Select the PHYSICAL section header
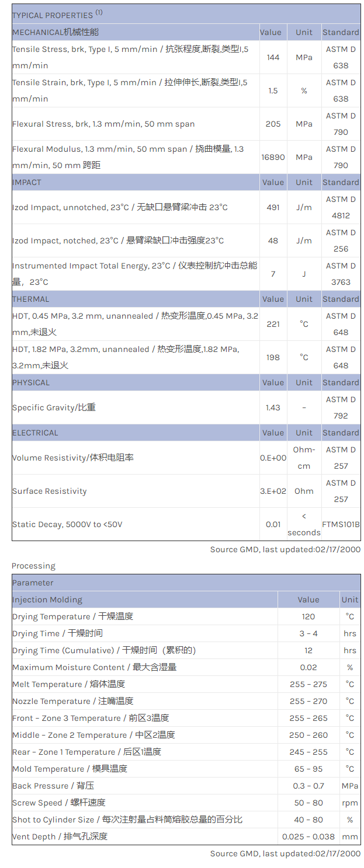Image resolution: width=364 pixels, height=868 pixels. coord(31,382)
